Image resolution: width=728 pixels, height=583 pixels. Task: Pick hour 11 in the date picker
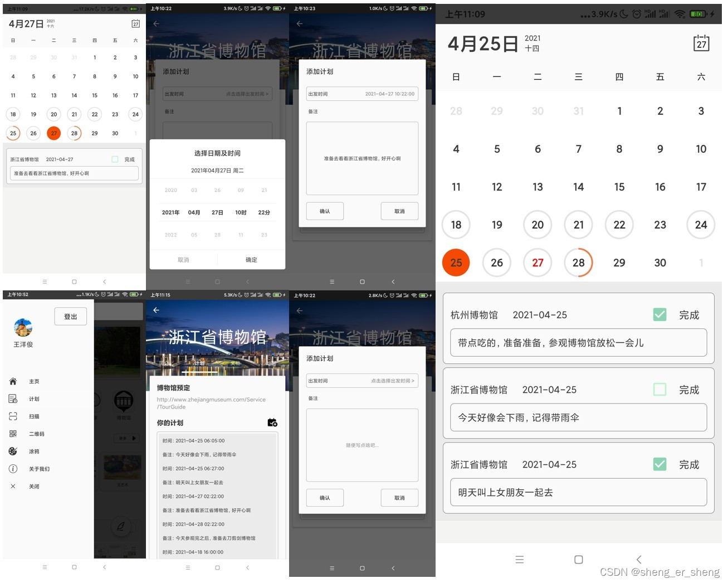click(241, 235)
